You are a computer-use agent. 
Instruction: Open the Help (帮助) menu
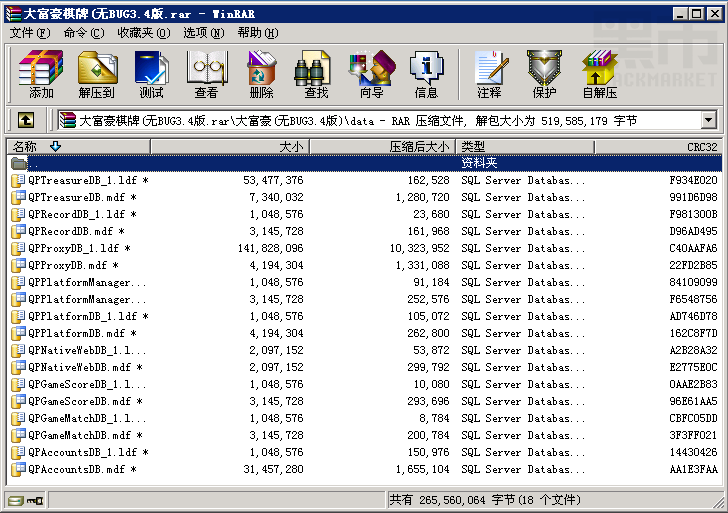click(x=258, y=33)
